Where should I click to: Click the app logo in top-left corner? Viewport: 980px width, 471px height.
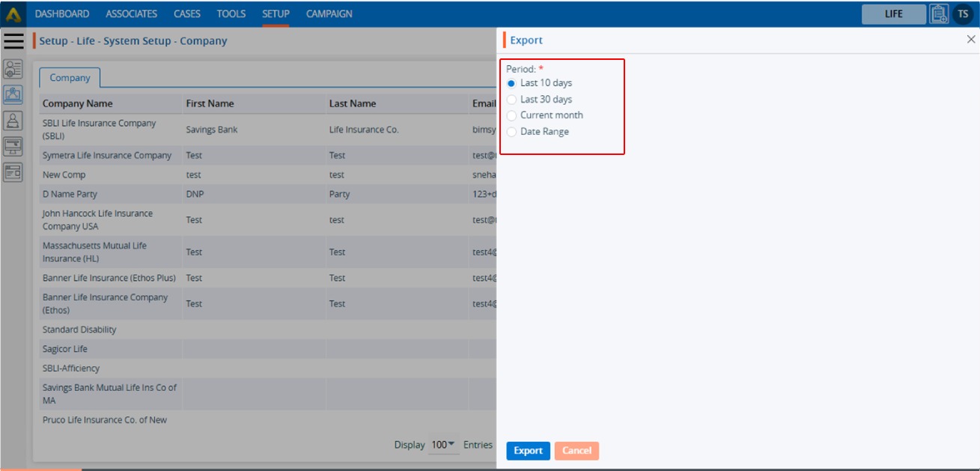pos(13,14)
